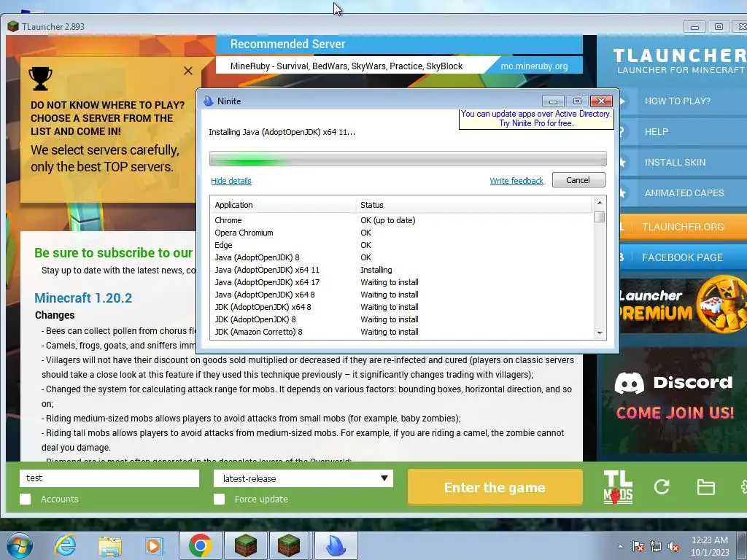
Task: Open mc.mineruby.org server address
Action: pyautogui.click(x=534, y=66)
